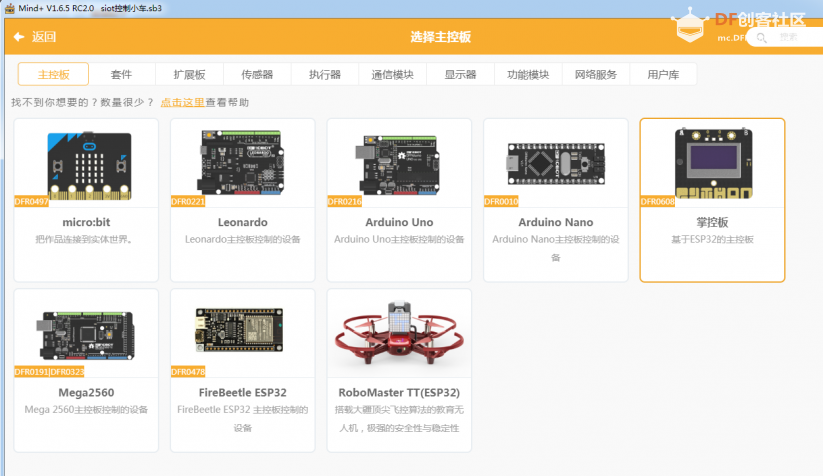Click the 把作品连接到实体世界 description

[x=85, y=240]
